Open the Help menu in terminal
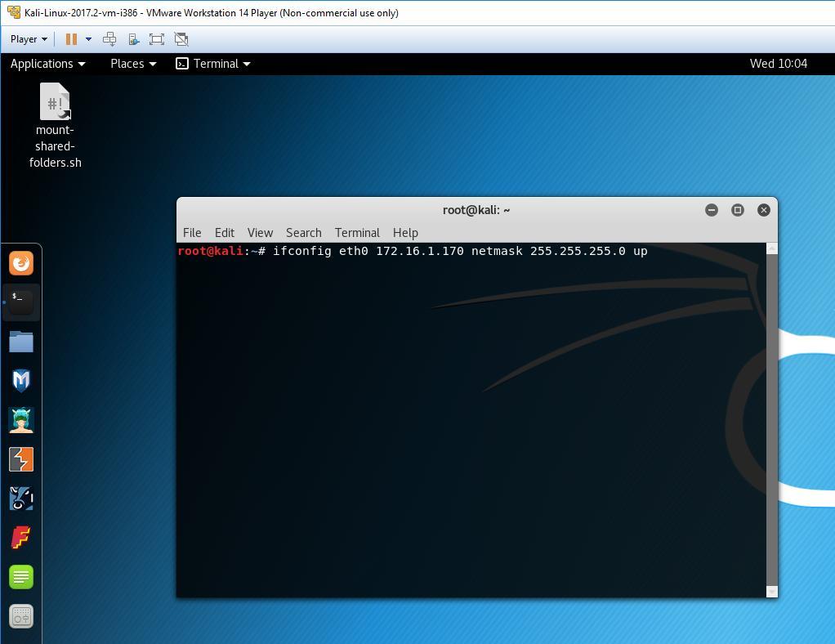 405,233
